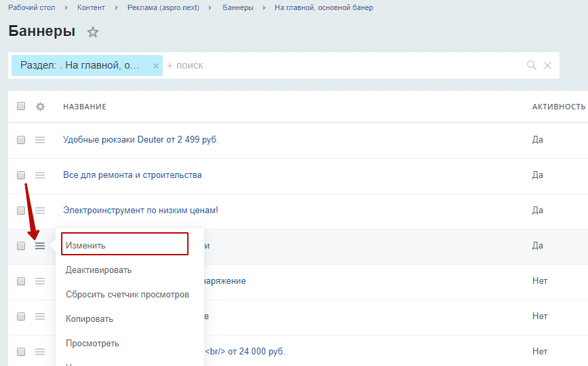Image resolution: width=588 pixels, height=366 pixels.
Task: Open Все для ремонта и строительства banner
Action: click(x=132, y=175)
